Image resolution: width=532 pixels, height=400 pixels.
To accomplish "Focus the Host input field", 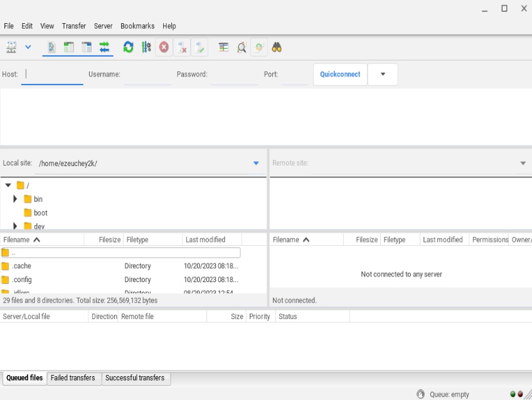I will (x=52, y=74).
